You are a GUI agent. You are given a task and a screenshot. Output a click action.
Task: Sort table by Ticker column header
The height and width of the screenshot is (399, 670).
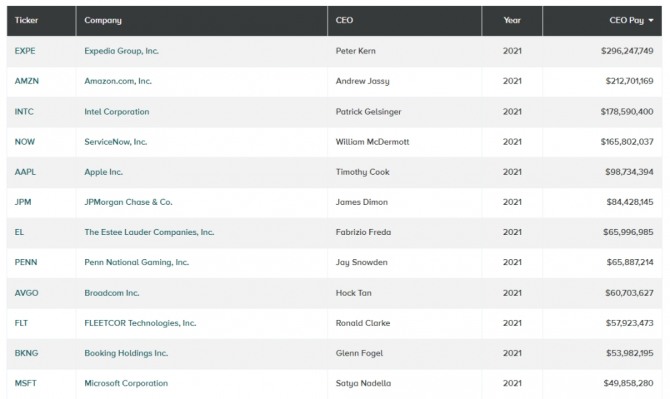click(26, 20)
